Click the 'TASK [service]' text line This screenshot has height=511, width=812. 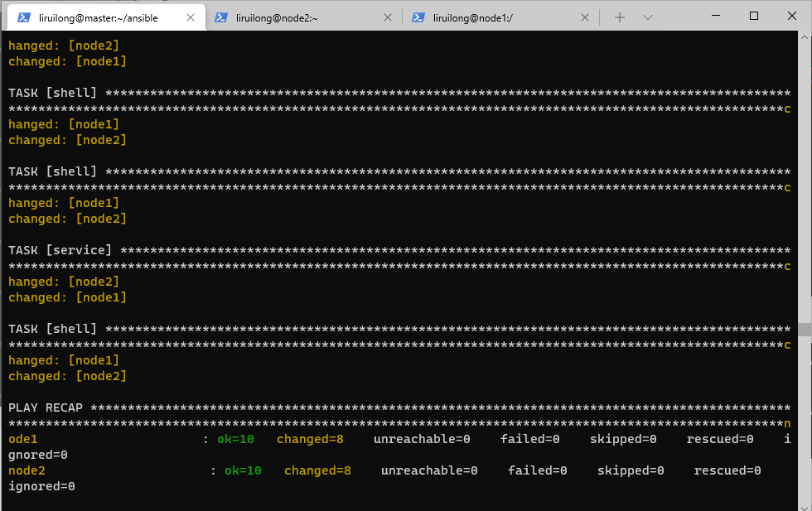point(399,250)
